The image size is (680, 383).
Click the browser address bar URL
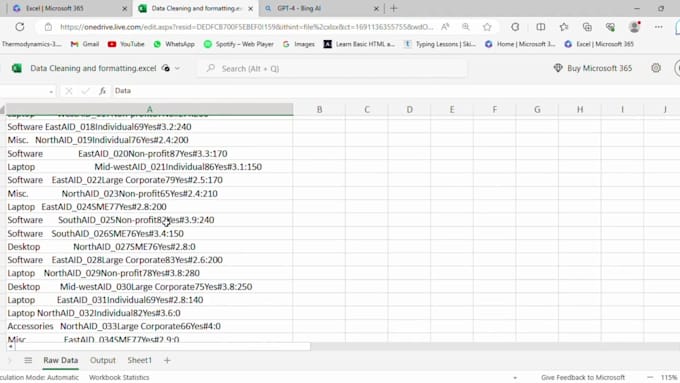click(x=246, y=27)
